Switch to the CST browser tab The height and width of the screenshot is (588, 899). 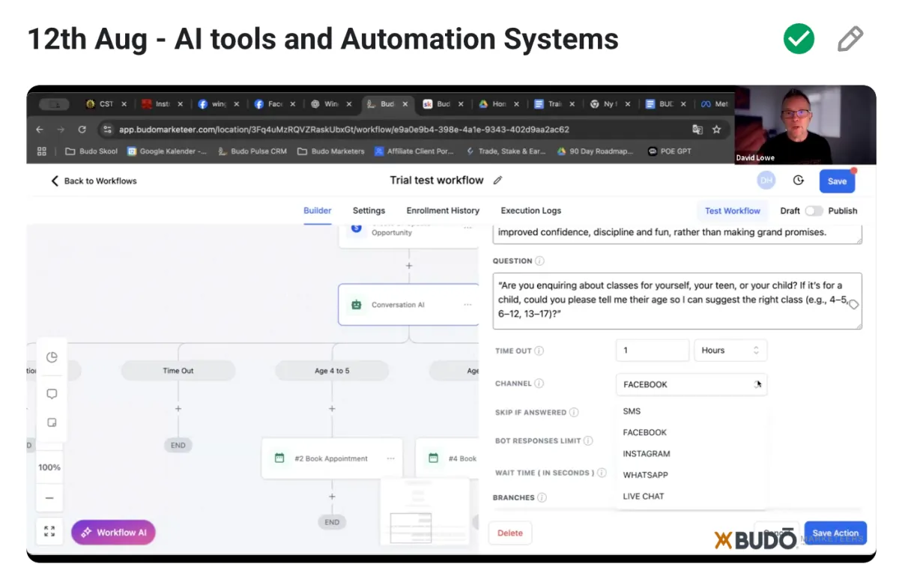[x=105, y=104]
